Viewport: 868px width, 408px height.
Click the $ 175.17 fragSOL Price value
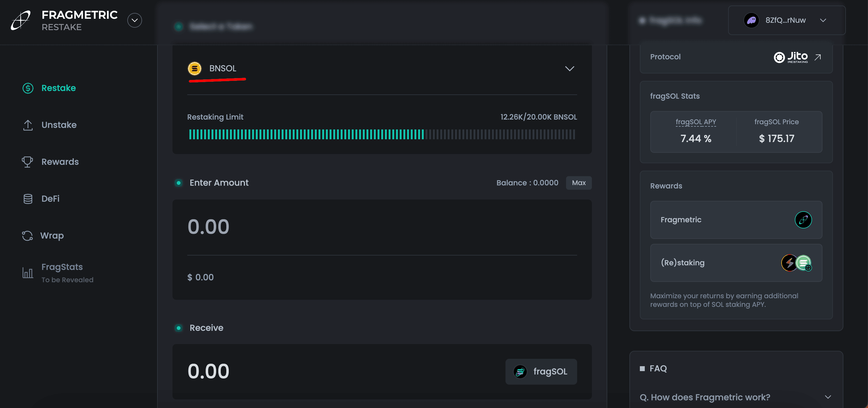pyautogui.click(x=776, y=138)
